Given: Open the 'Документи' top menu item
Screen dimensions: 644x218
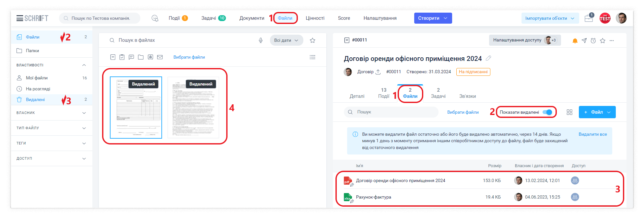Looking at the screenshot, I should point(252,18).
